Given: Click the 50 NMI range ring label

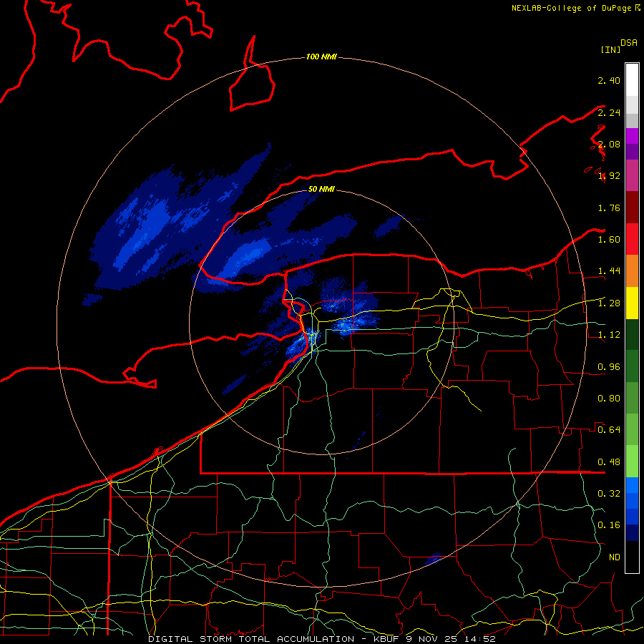Looking at the screenshot, I should 321,189.
